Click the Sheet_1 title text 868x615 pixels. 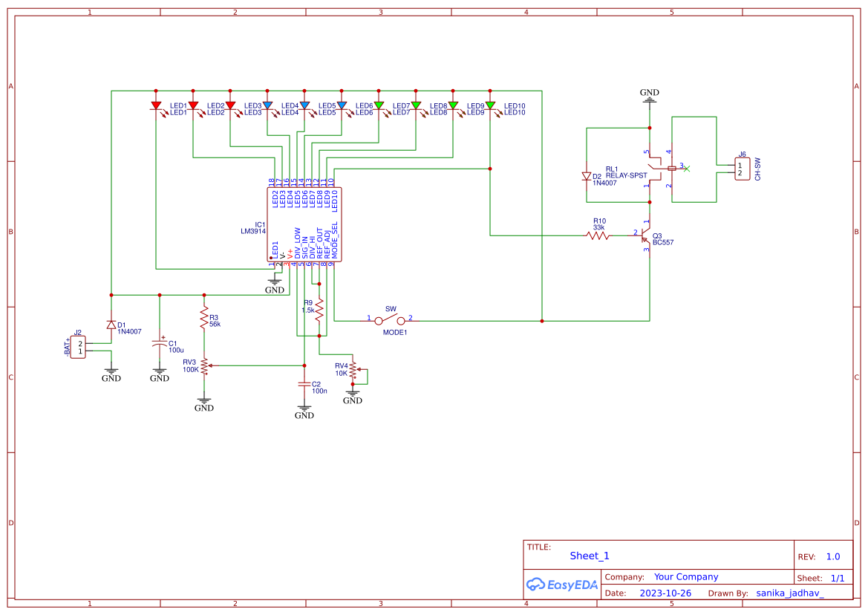[588, 555]
